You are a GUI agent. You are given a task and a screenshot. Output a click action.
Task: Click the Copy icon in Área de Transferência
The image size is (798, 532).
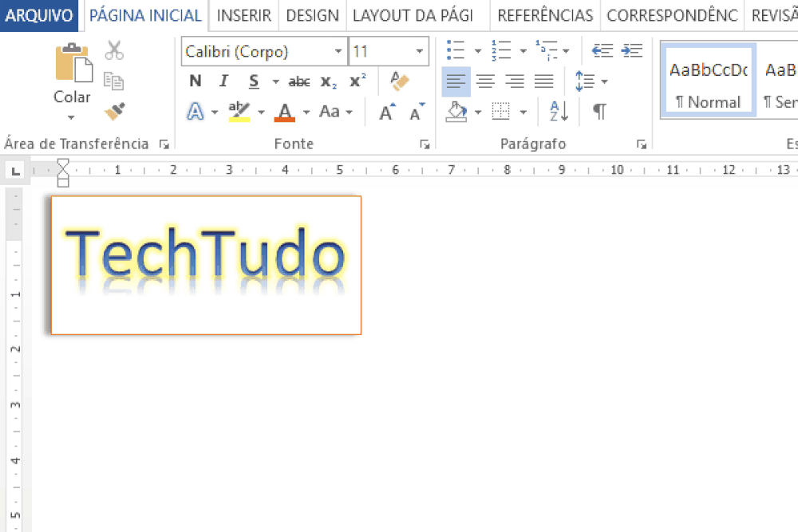point(114,81)
